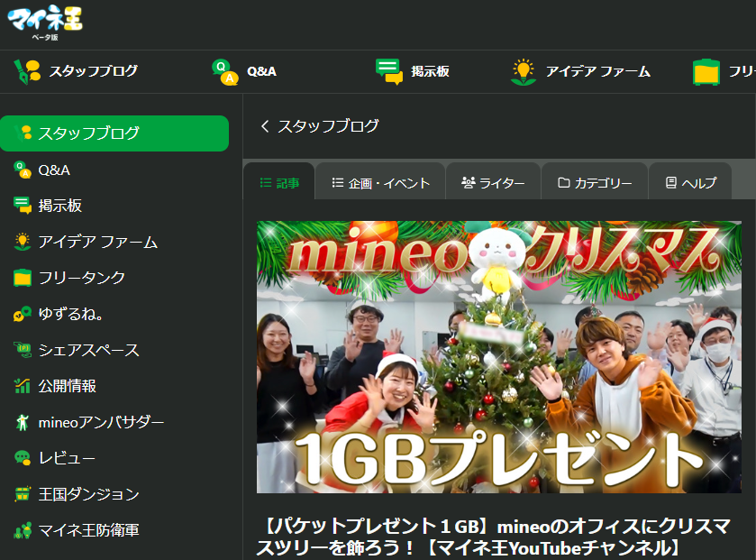Switch to the ヘルプ tab
The image size is (756, 560).
pyautogui.click(x=690, y=182)
